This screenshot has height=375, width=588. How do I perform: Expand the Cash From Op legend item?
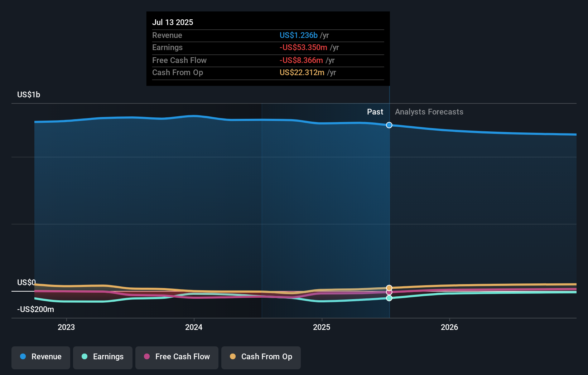[261, 357]
